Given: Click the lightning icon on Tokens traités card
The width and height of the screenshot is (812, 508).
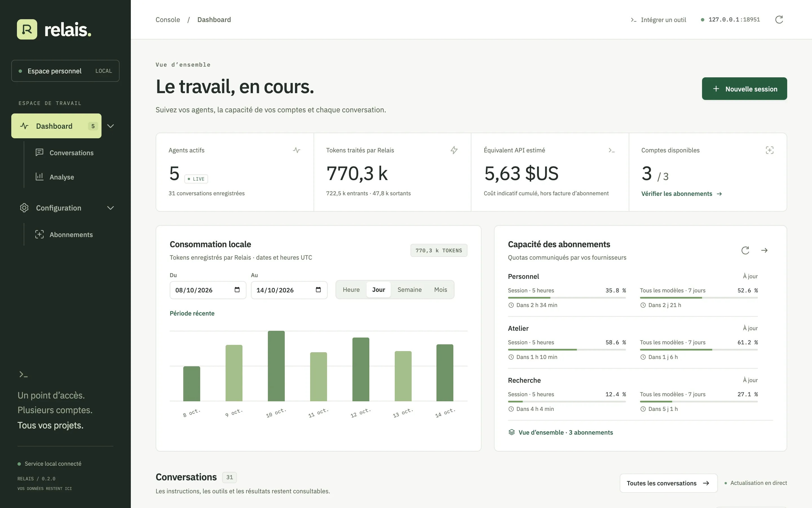Looking at the screenshot, I should click(454, 150).
